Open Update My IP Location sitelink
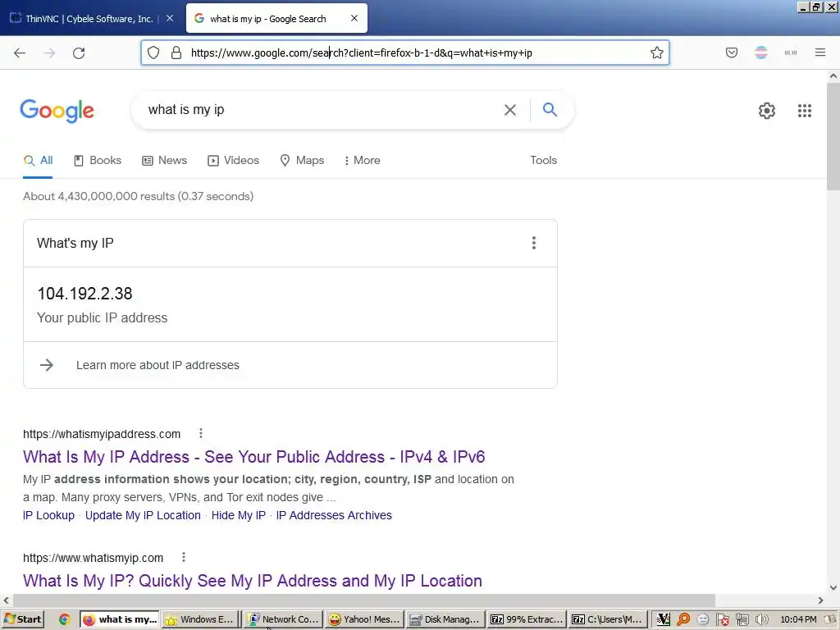Viewport: 840px width, 630px height. [x=143, y=515]
